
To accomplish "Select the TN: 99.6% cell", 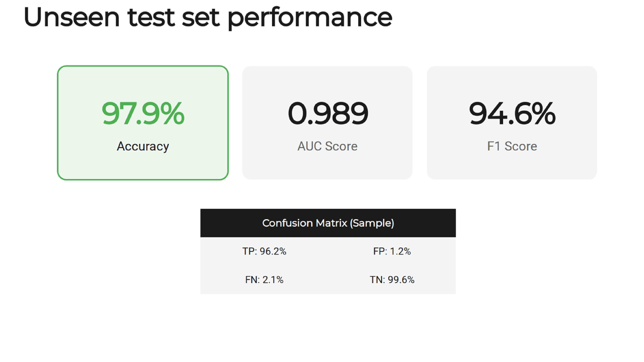I will tap(392, 280).
